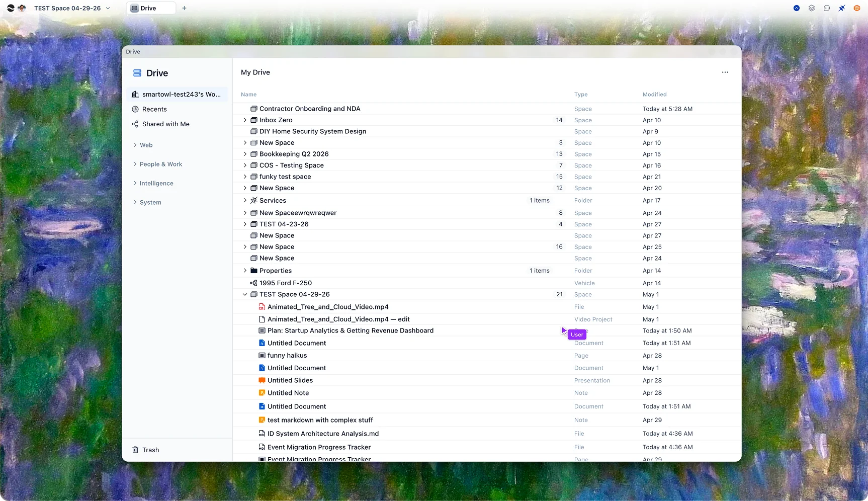The height and width of the screenshot is (501, 868).
Task: Select smartowl-test243's workspace in sidebar
Action: pyautogui.click(x=177, y=94)
